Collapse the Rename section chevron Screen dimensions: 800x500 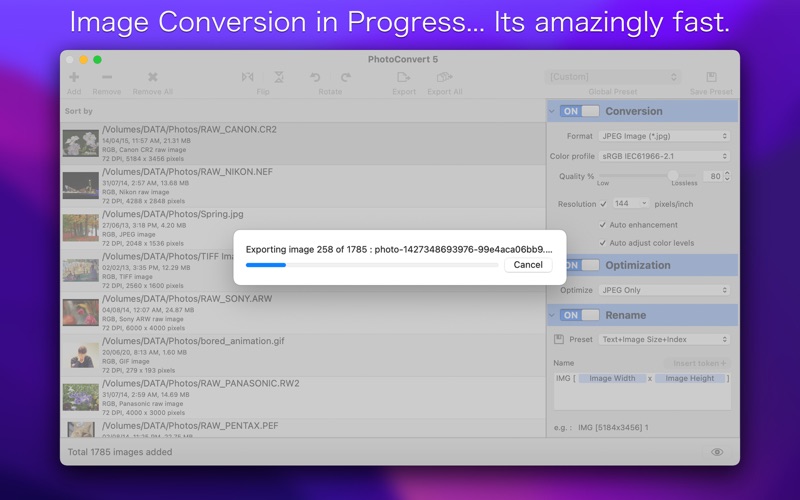[552, 315]
